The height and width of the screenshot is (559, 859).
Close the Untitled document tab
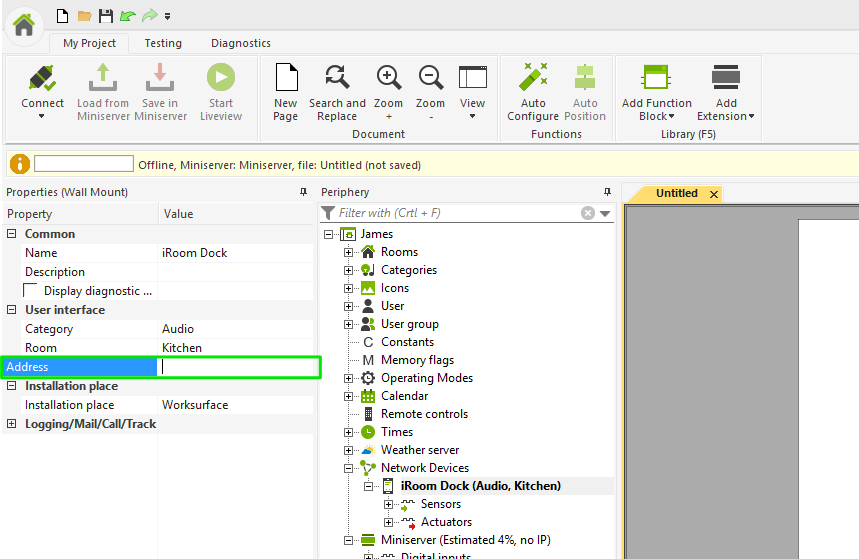pyautogui.click(x=714, y=194)
